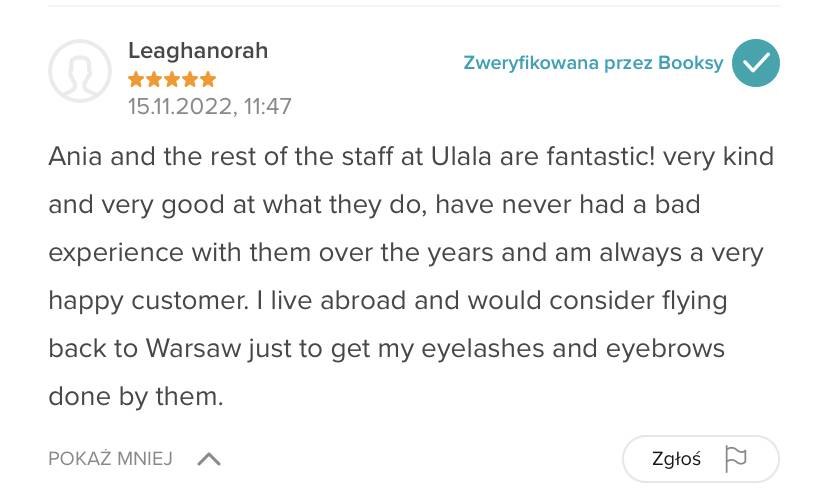The image size is (828, 500).
Task: Click the flag icon in Zgłoś button
Action: coord(736,459)
